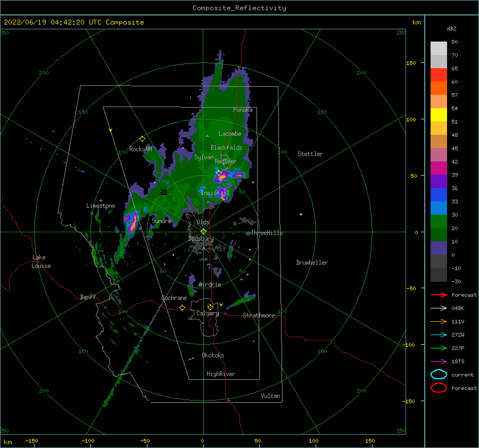
Task: Click the Olds town label
Action: [x=203, y=222]
